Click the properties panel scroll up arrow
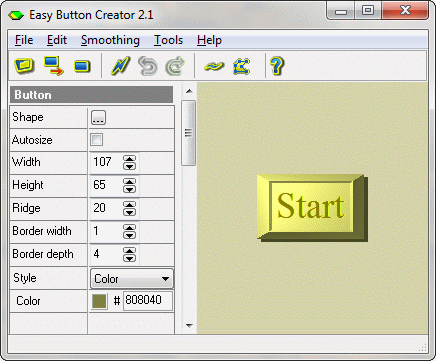The height and width of the screenshot is (361, 436). [189, 91]
